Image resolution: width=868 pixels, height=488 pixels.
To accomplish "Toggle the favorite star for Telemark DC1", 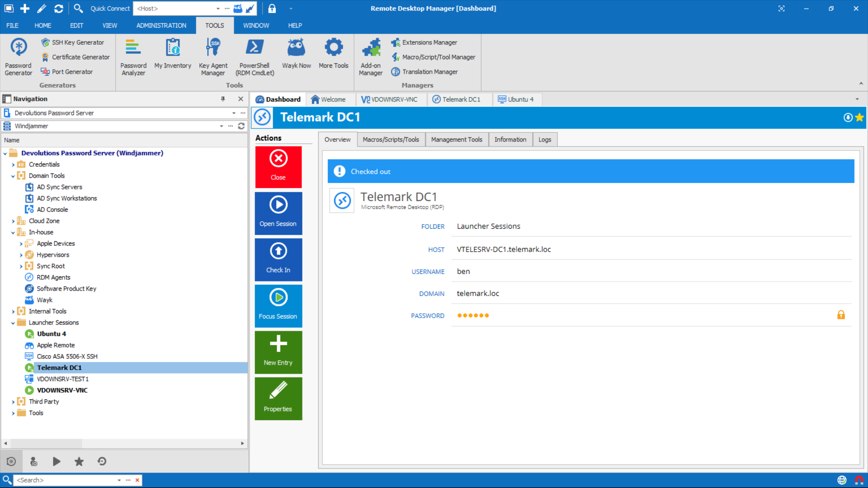I will [859, 117].
